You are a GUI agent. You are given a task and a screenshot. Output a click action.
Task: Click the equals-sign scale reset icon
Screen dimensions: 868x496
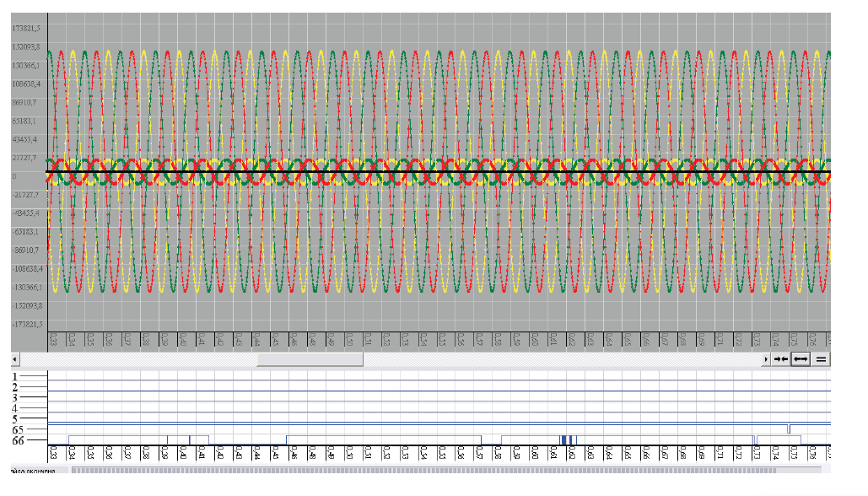click(821, 359)
